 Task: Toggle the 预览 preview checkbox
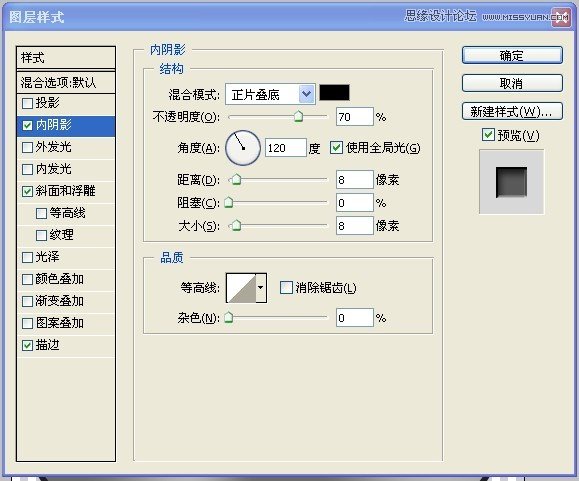[x=488, y=135]
